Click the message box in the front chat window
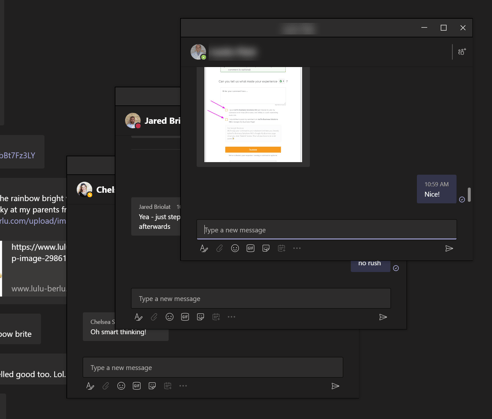Viewport: 492px width, 419px height. point(327,230)
